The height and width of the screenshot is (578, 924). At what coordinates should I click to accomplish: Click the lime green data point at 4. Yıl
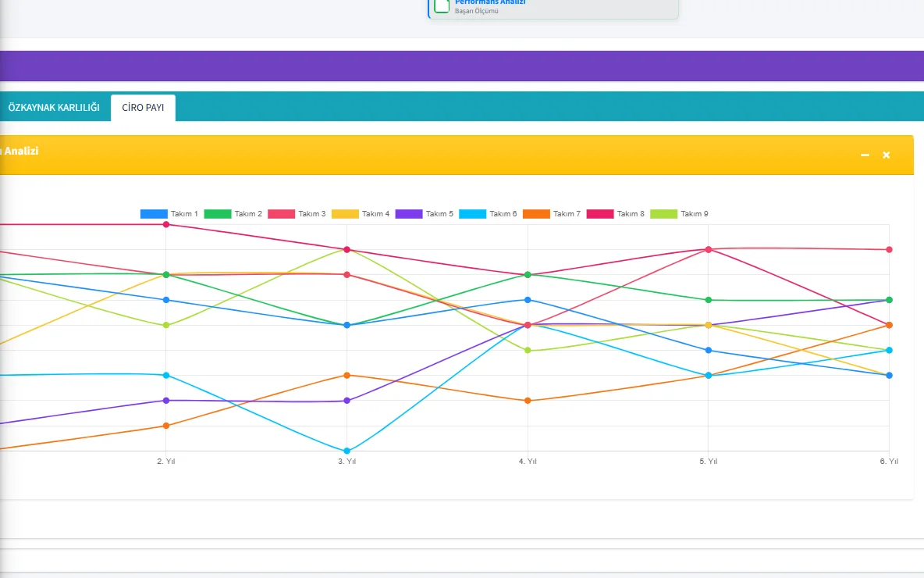coord(528,351)
